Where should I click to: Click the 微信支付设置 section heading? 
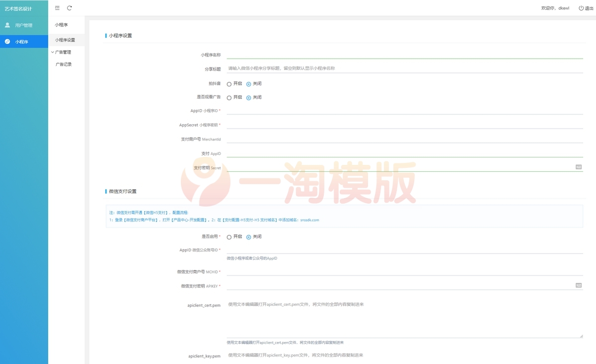click(x=123, y=191)
